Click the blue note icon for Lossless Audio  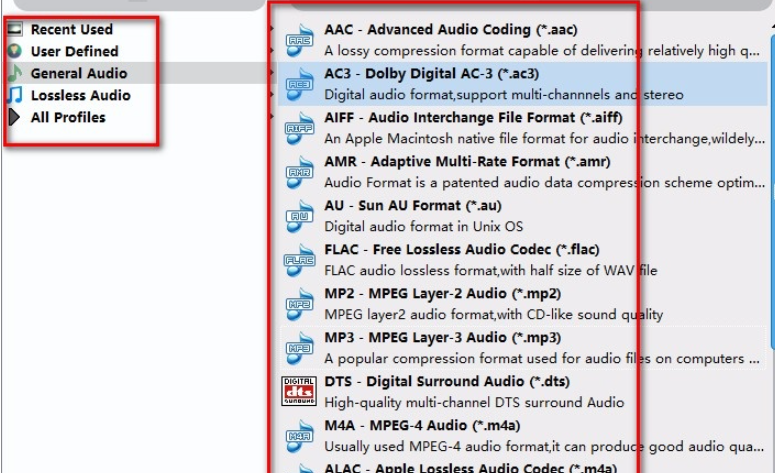[x=14, y=94]
